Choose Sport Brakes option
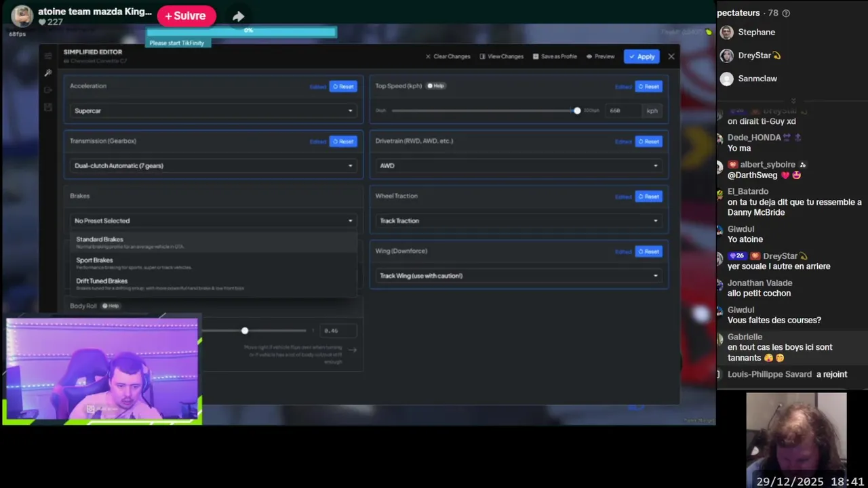 [214, 263]
